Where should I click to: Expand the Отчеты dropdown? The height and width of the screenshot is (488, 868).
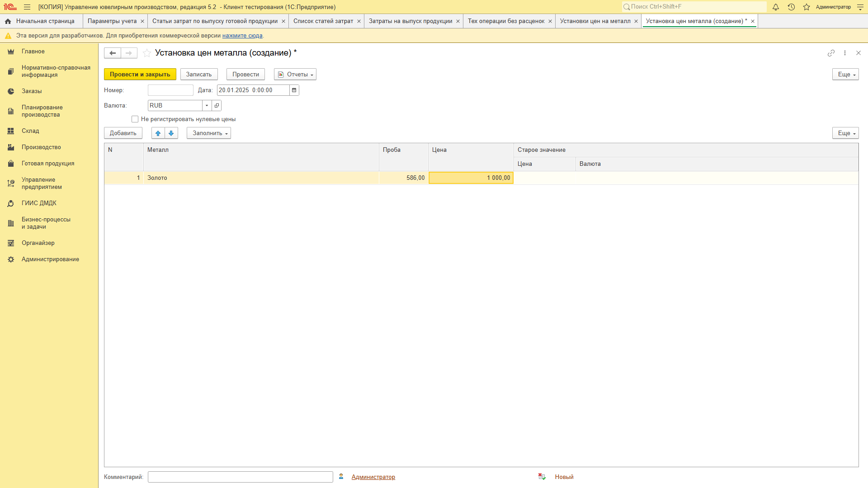[295, 75]
